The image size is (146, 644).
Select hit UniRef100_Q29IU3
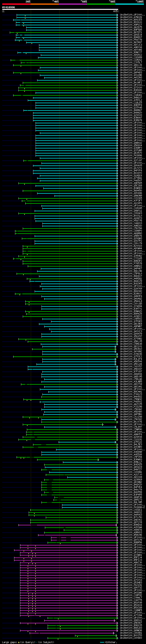click(131, 115)
